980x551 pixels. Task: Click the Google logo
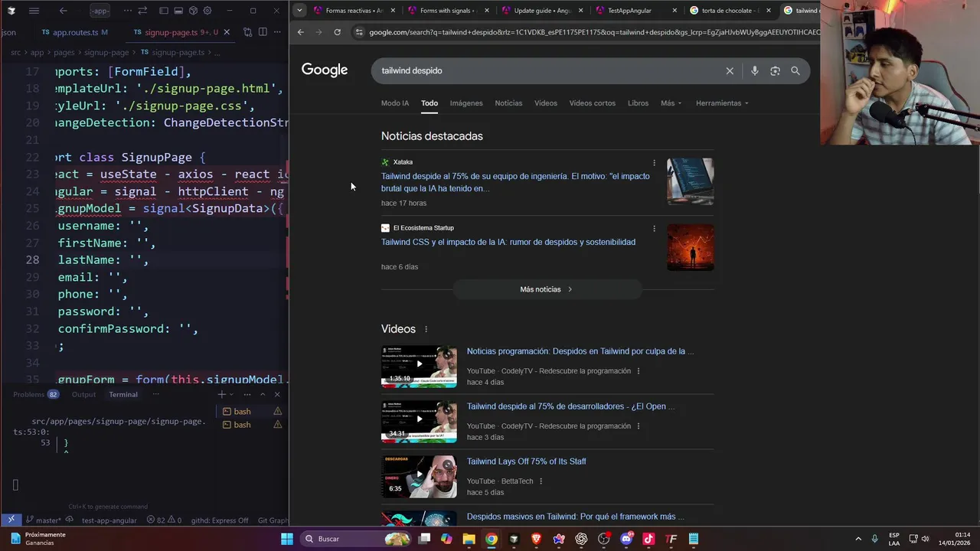[325, 70]
